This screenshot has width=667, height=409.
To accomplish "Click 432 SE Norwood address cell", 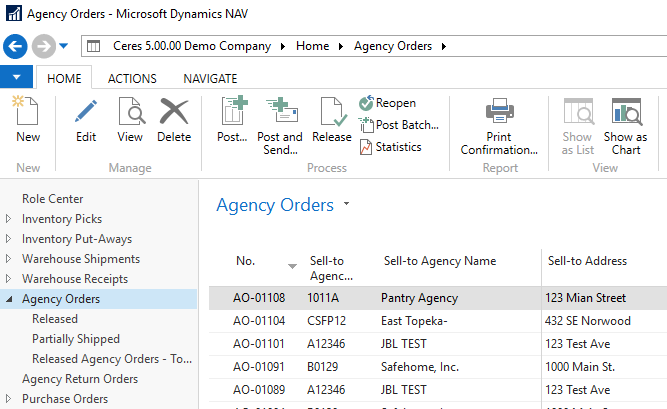I will 588,321.
